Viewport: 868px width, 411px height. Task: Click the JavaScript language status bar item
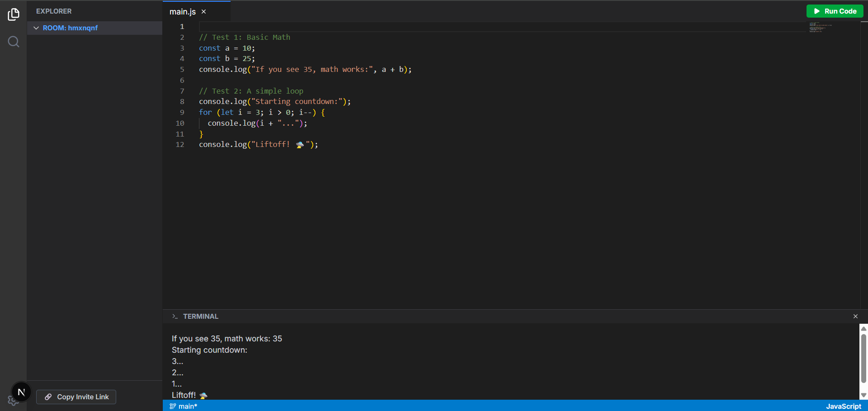(x=844, y=406)
